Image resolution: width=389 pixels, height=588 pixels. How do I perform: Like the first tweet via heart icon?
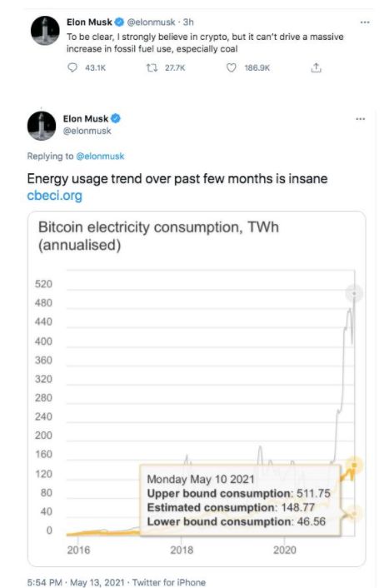click(x=232, y=67)
